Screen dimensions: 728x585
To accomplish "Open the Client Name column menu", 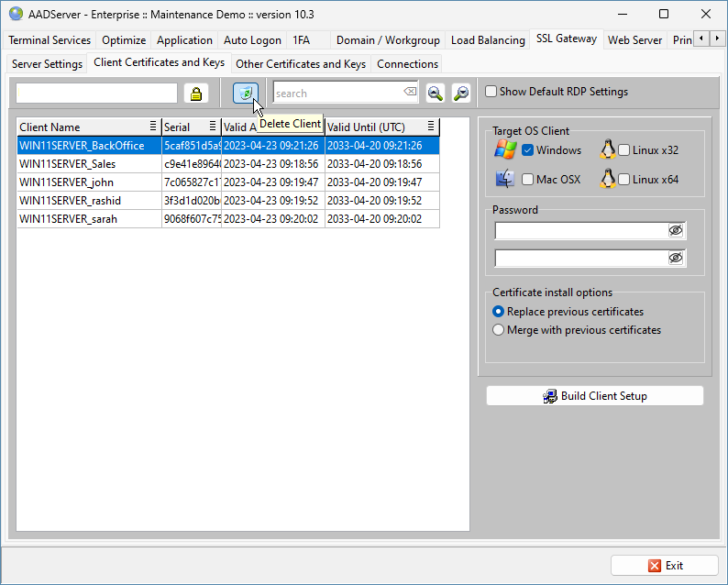I will pos(153,127).
